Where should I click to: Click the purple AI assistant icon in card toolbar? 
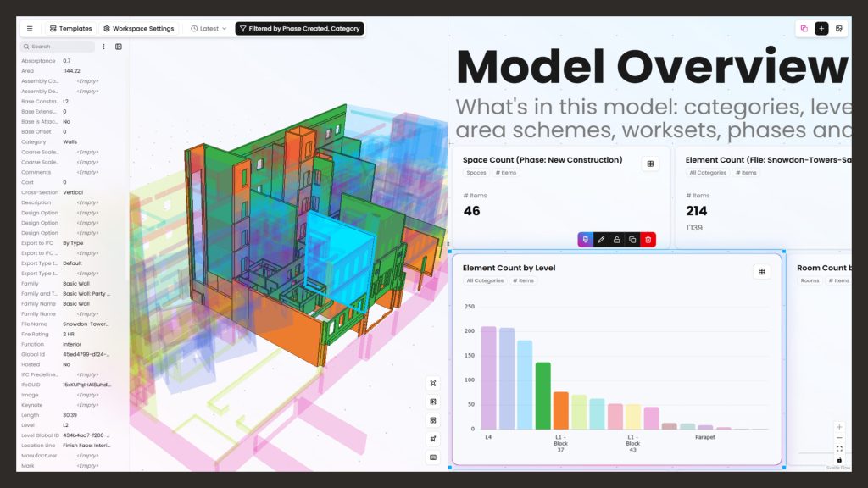pyautogui.click(x=585, y=240)
